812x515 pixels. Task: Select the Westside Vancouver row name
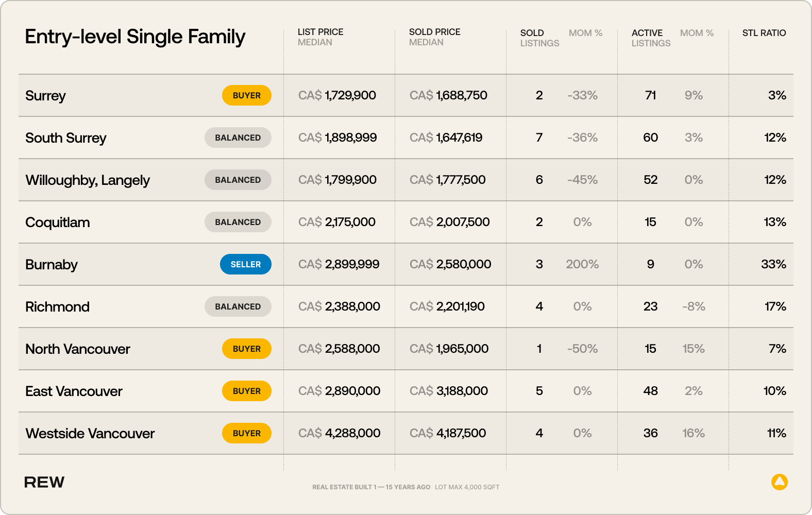click(x=90, y=434)
